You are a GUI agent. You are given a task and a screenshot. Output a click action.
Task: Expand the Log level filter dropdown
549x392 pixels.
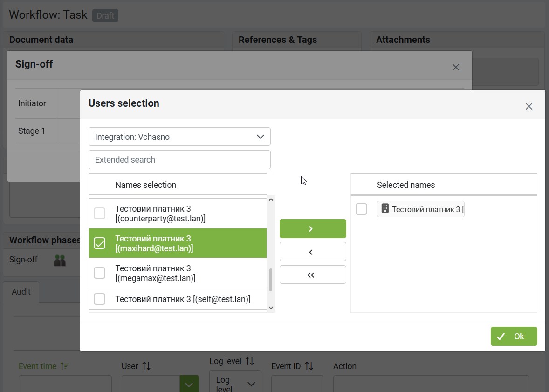(x=235, y=383)
